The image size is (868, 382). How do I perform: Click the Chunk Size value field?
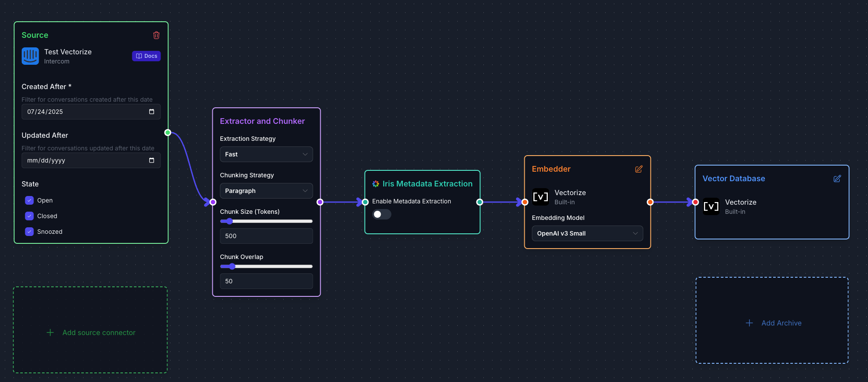pos(266,236)
